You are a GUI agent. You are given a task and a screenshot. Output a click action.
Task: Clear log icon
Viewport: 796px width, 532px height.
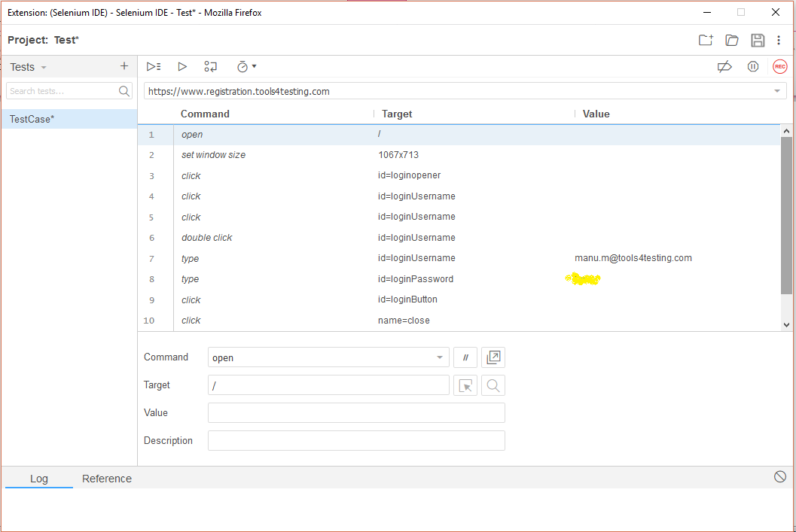click(779, 477)
